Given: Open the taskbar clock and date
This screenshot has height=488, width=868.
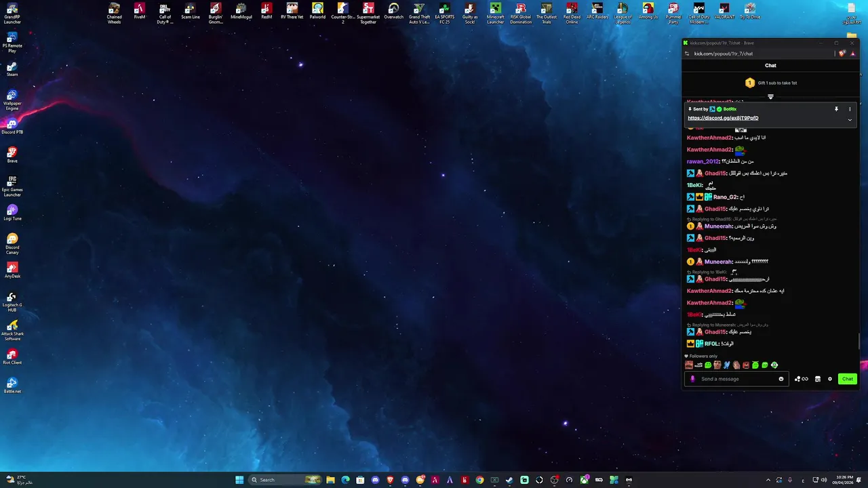Looking at the screenshot, I should coord(844,480).
